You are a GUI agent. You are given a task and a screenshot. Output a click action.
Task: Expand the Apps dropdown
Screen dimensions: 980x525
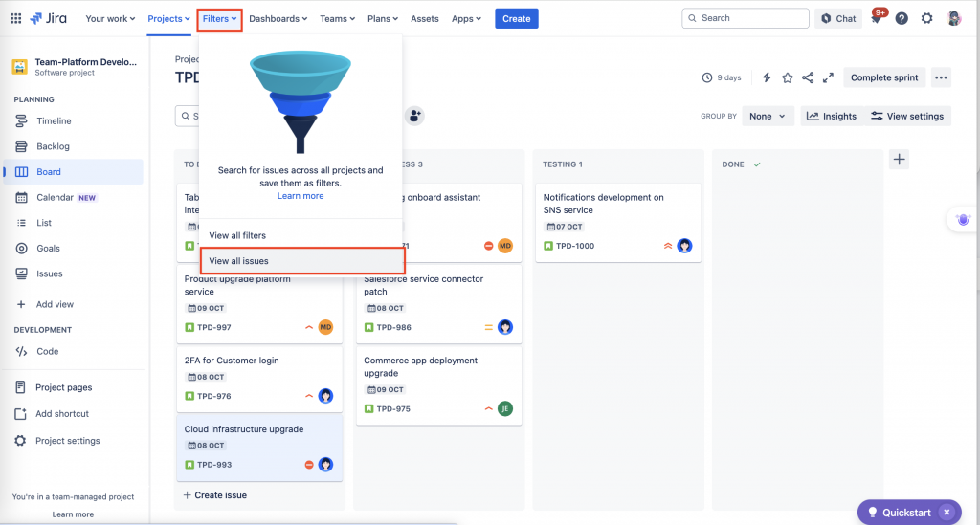(466, 19)
